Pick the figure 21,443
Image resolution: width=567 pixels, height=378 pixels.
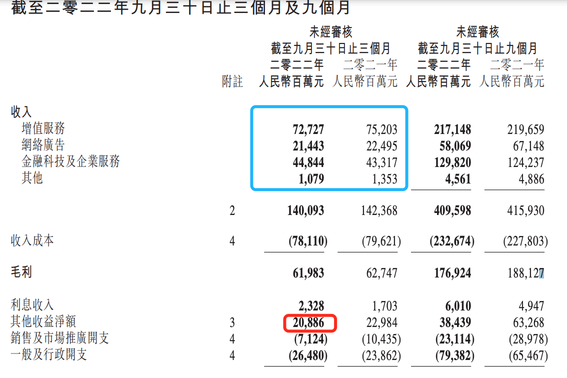[308, 146]
